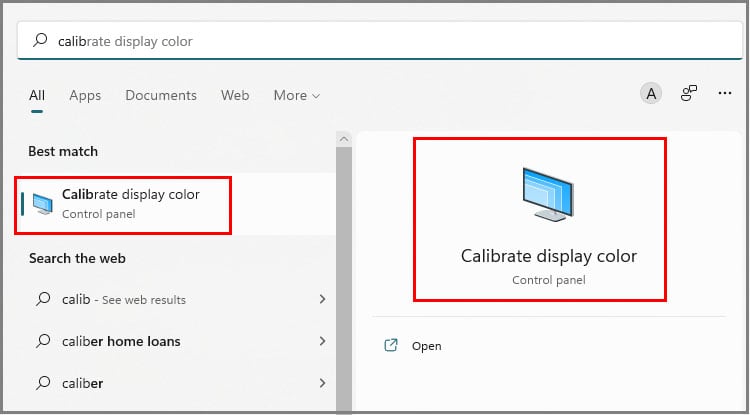Select the 'calib - See web results' suggestion
Screen dimensions: 750x415
(178, 299)
